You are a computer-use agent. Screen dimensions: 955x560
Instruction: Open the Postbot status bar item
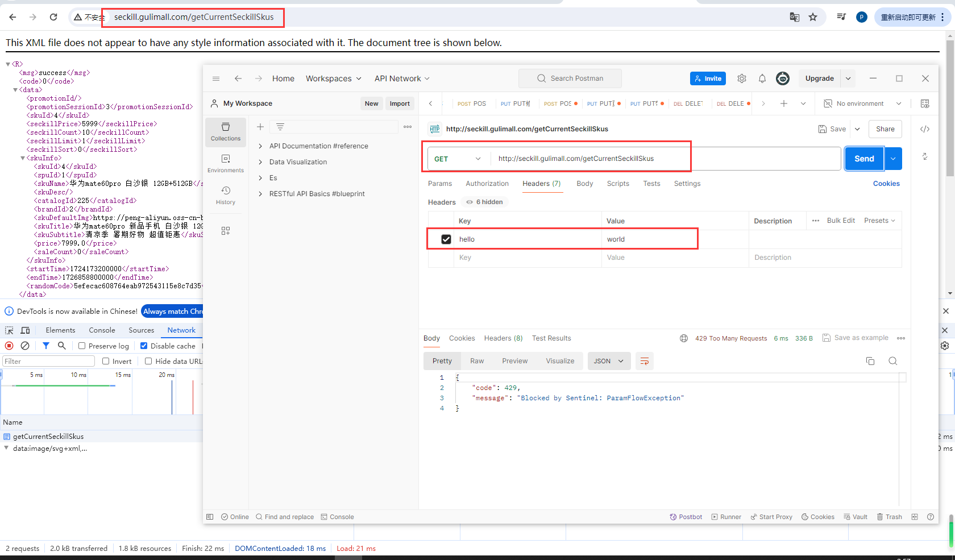686,517
